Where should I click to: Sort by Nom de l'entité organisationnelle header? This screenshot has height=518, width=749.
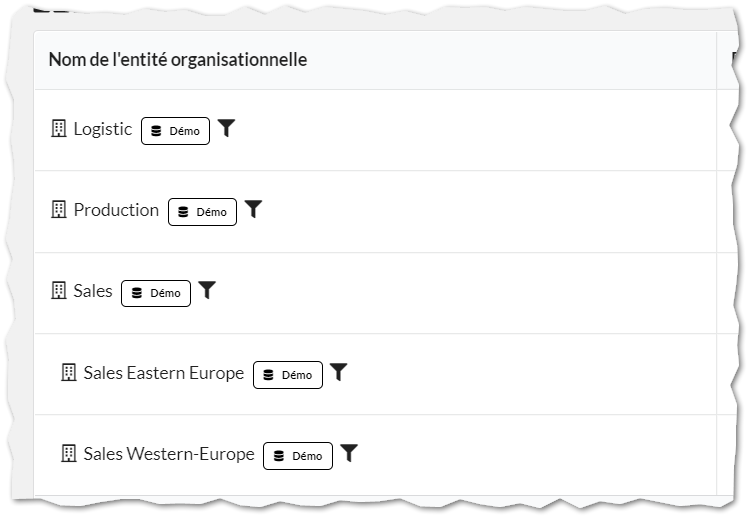[x=178, y=60]
